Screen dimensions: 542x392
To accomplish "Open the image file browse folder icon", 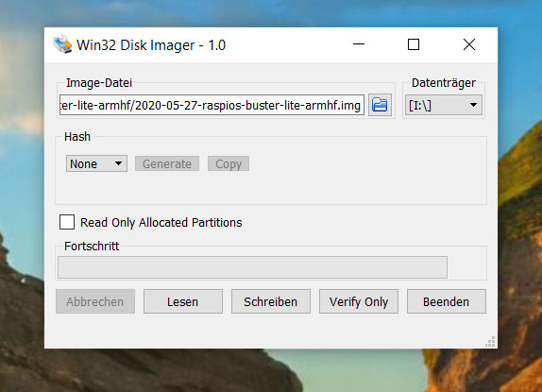I will pyautogui.click(x=380, y=105).
